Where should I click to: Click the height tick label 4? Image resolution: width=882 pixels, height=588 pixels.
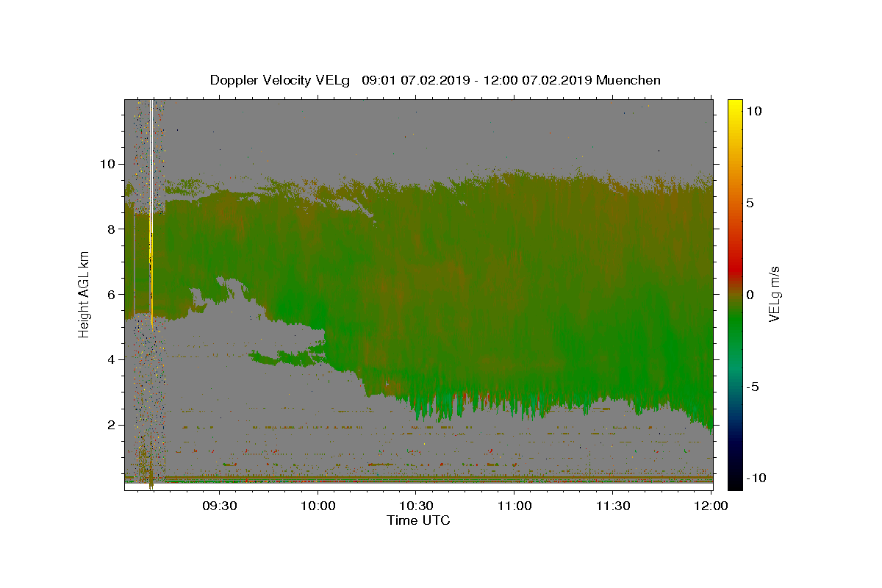111,359
